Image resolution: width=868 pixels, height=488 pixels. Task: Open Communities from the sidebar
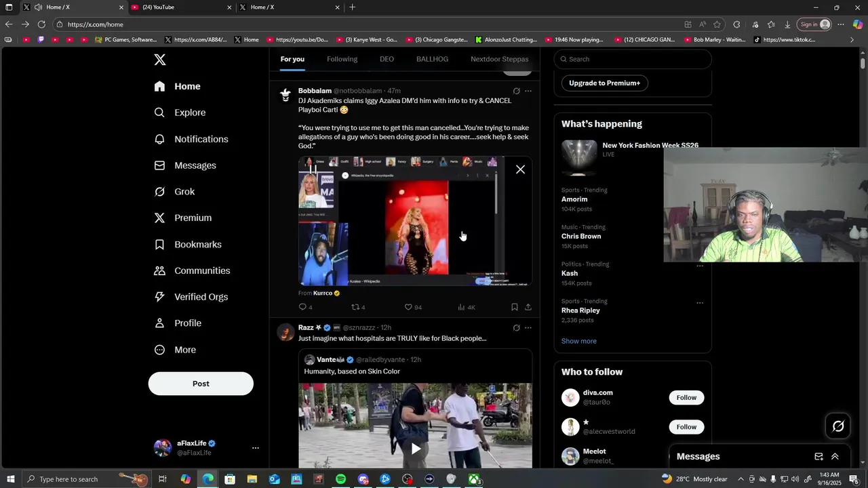pyautogui.click(x=192, y=270)
